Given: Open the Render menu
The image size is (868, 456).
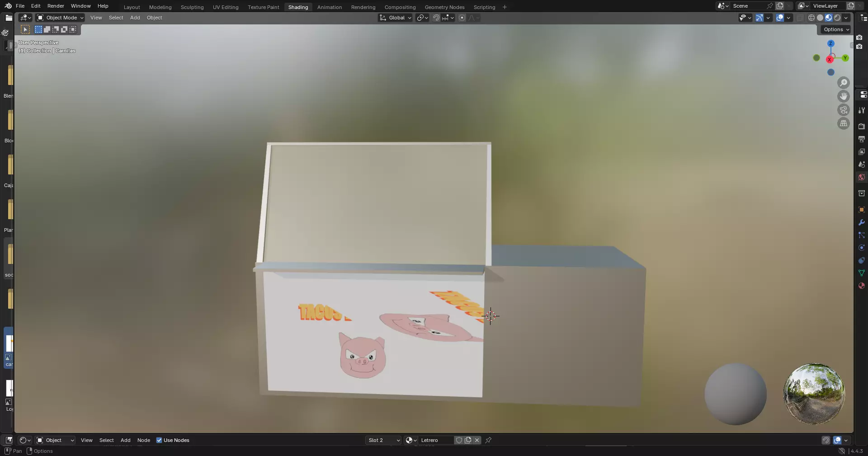Looking at the screenshot, I should (x=56, y=6).
